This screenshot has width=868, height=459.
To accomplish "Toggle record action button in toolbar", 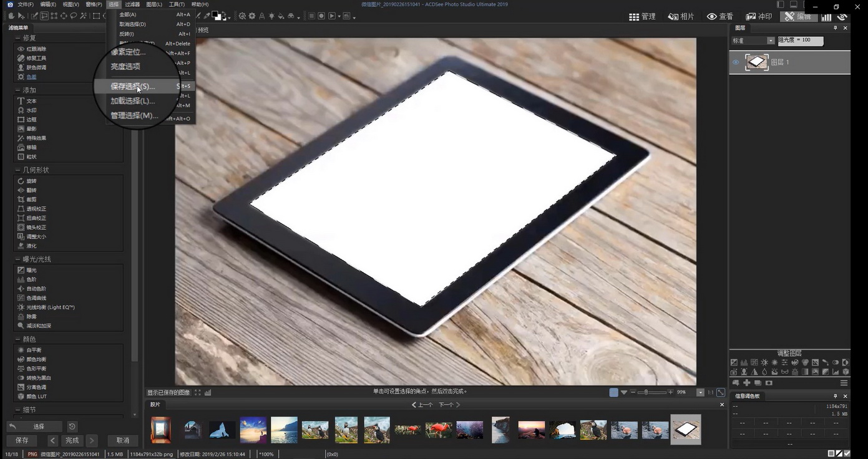I will click(x=321, y=16).
